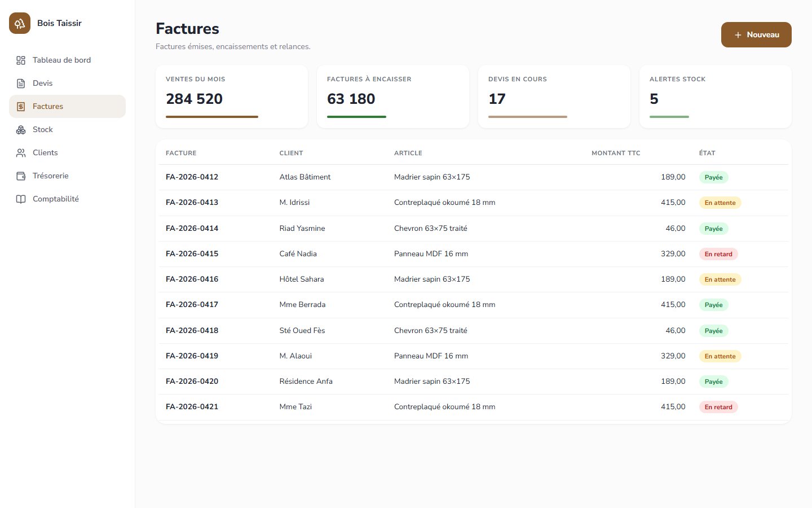Click the plus icon in Nouveau button
Viewport: 812px width, 508px height.
(738, 35)
